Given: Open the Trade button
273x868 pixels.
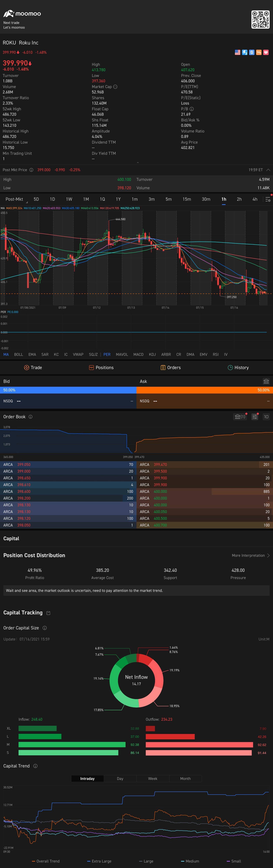Looking at the screenshot, I should click(33, 368).
